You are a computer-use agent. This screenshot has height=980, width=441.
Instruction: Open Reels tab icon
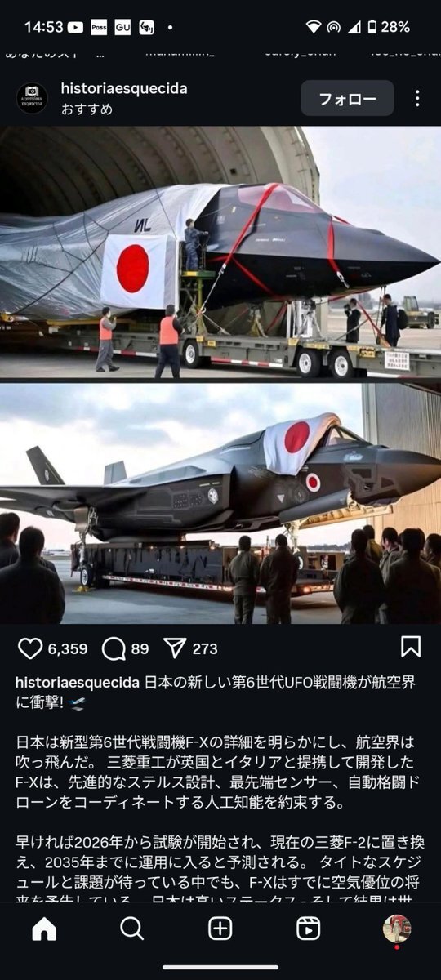coord(308,929)
